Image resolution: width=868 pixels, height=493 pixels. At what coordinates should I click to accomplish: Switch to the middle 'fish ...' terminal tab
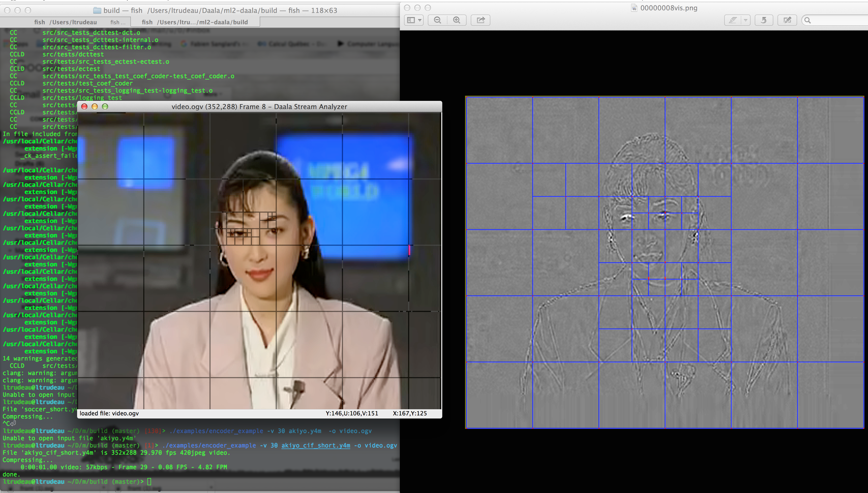(x=118, y=22)
